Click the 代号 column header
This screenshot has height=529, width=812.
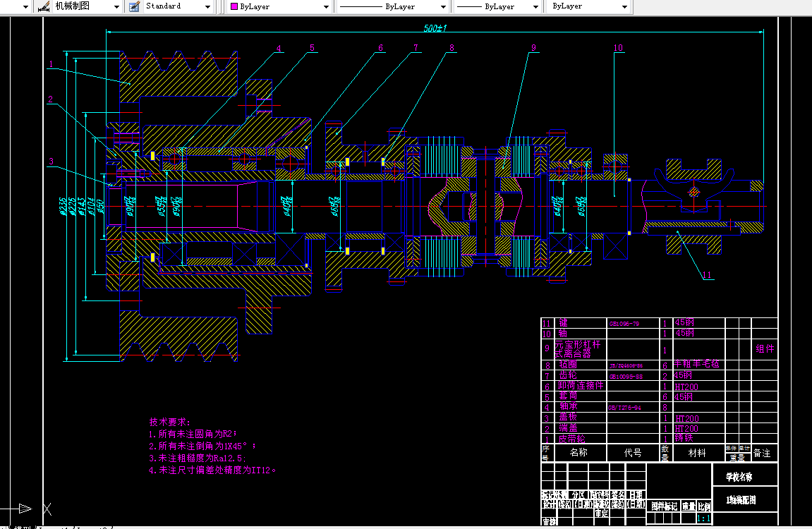point(633,452)
